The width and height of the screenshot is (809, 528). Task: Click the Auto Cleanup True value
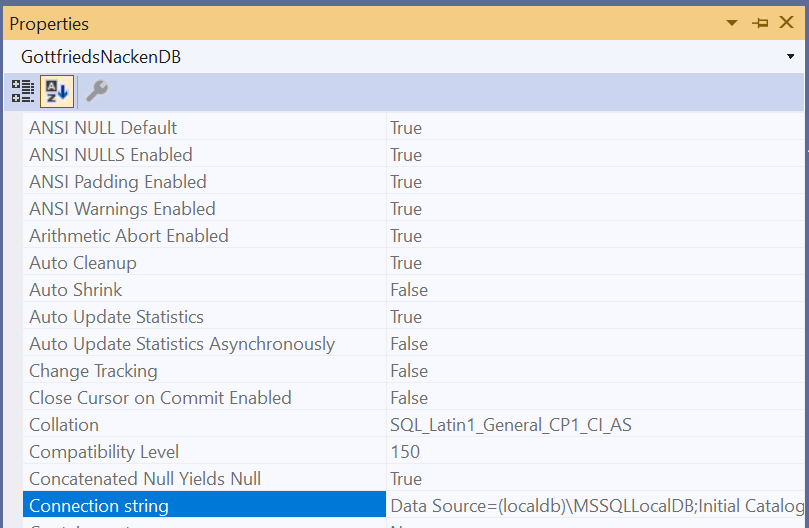coord(406,263)
